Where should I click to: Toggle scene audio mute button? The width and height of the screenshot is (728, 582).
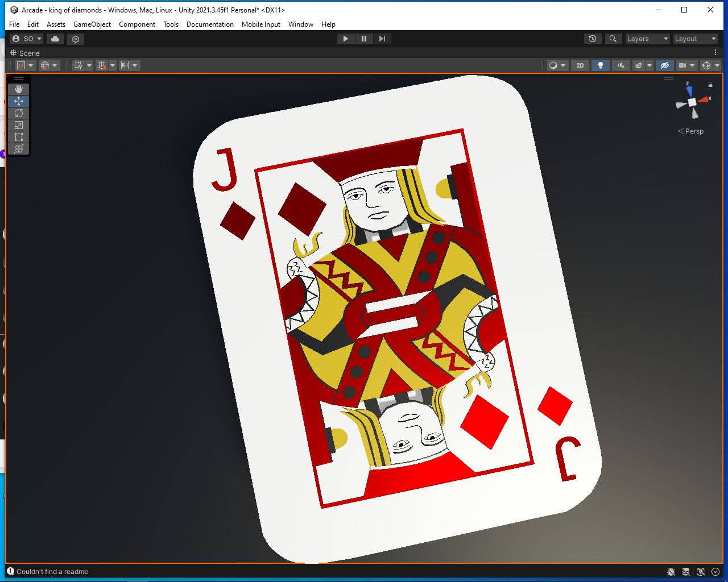click(621, 65)
